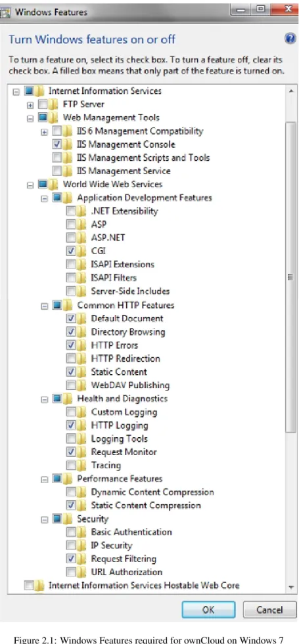Select the IP Security label
This screenshot has height=644, width=299.
tap(111, 546)
